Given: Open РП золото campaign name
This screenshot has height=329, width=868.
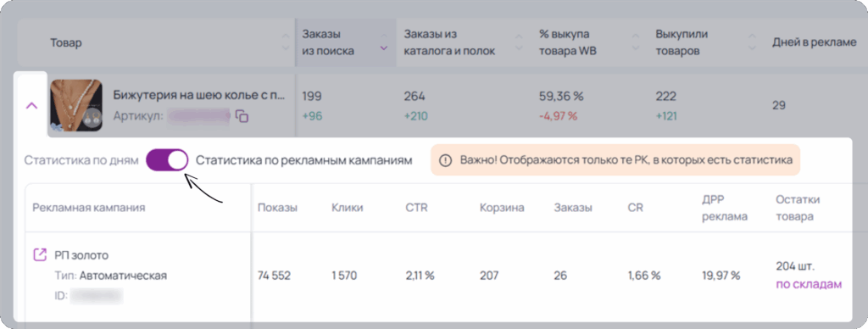Looking at the screenshot, I should 81,255.
